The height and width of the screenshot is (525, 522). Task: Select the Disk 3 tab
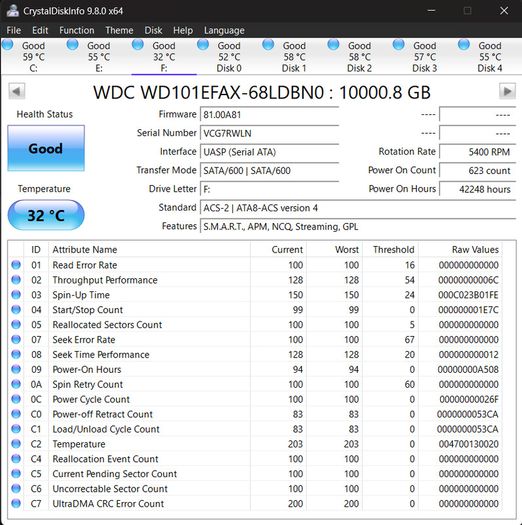tap(425, 57)
